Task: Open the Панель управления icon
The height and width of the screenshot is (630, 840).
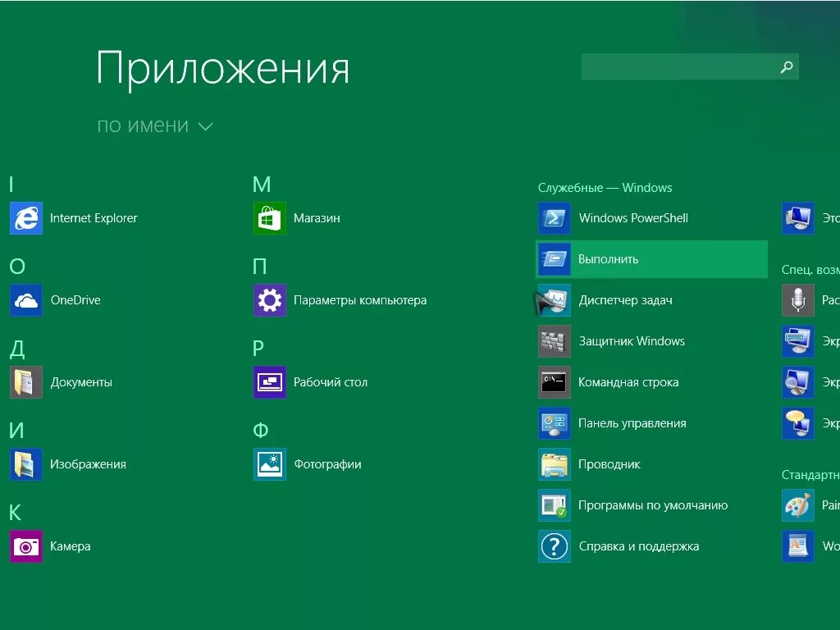Action: tap(555, 423)
